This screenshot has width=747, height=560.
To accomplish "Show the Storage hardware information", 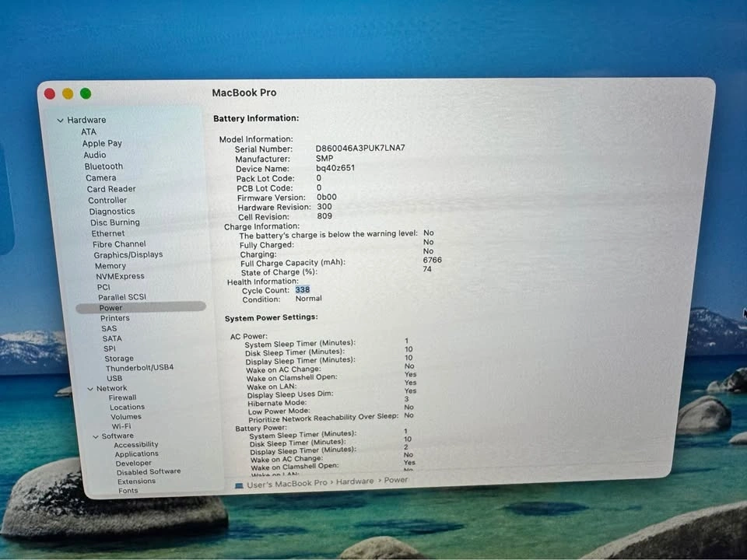I will pos(119,359).
